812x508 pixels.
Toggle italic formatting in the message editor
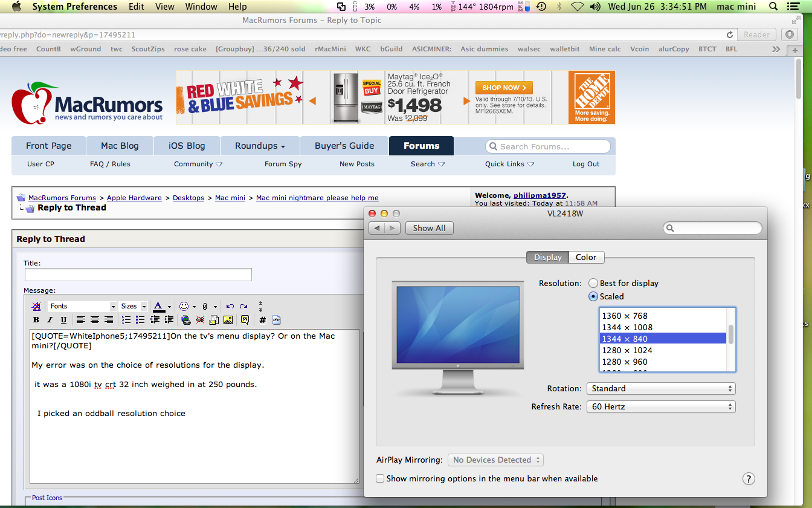pyautogui.click(x=50, y=320)
